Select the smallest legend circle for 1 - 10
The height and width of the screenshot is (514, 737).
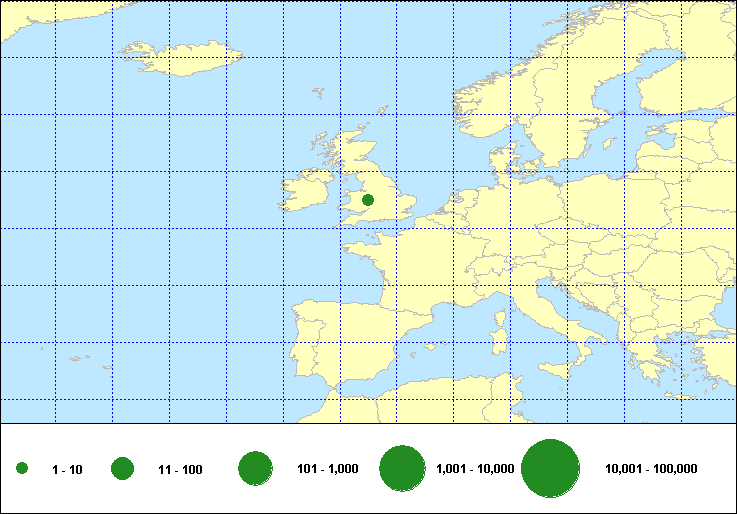tap(22, 469)
